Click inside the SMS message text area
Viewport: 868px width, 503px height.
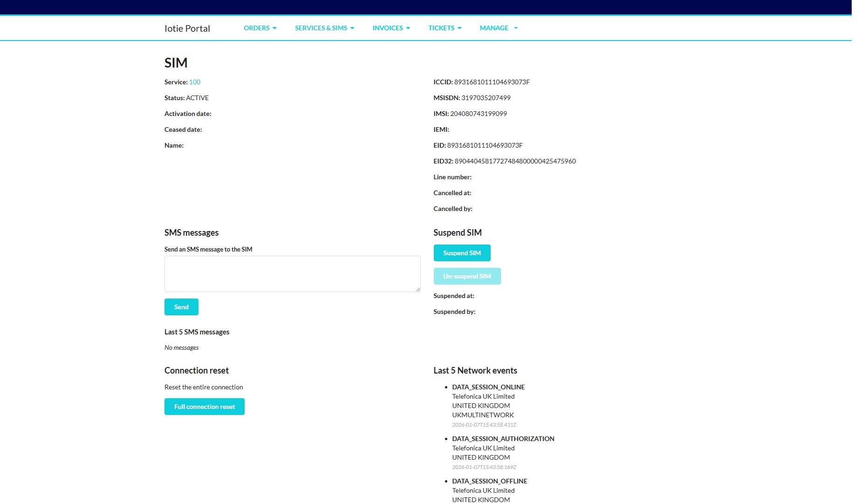(292, 273)
